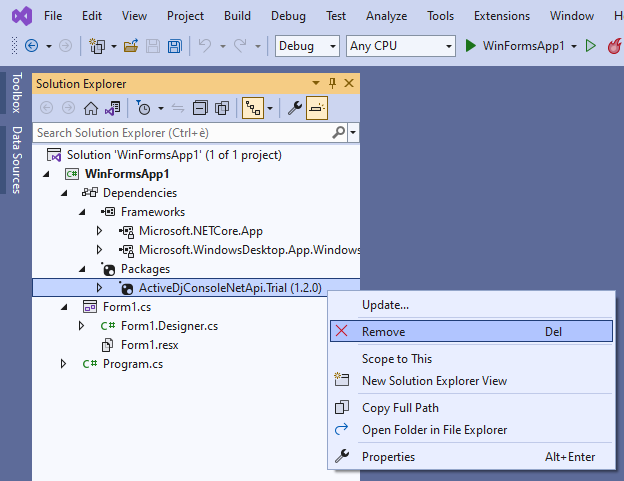The height and width of the screenshot is (481, 624).
Task: Click the Collapse All icon in Solution Explorer
Action: 200,108
